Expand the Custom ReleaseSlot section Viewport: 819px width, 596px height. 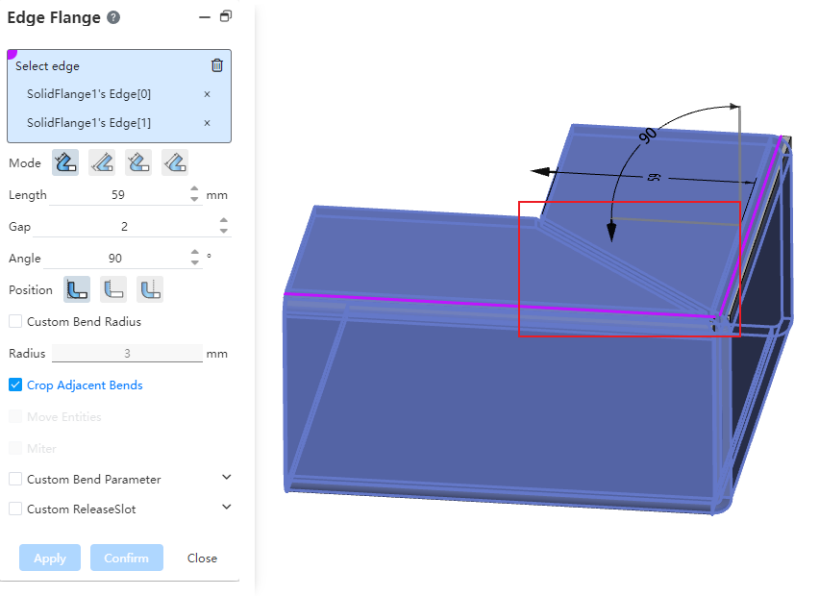[x=226, y=508]
